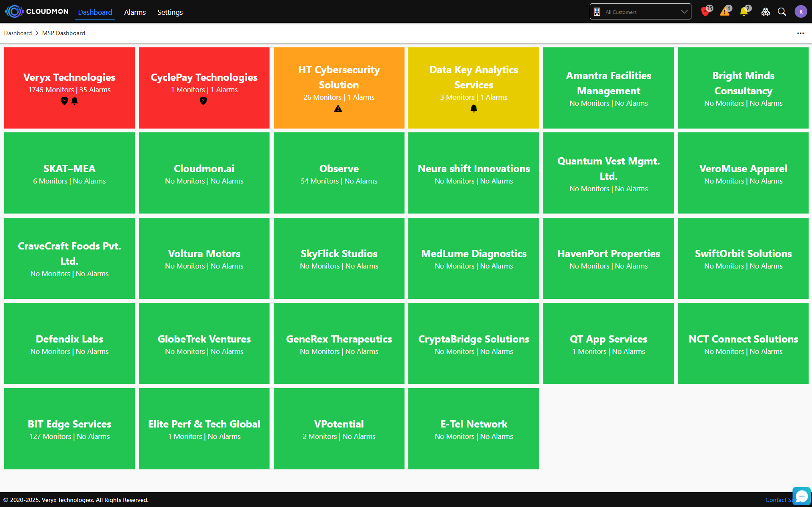Open the user profile avatar
Viewport: 812px width, 507px height.
(x=801, y=12)
